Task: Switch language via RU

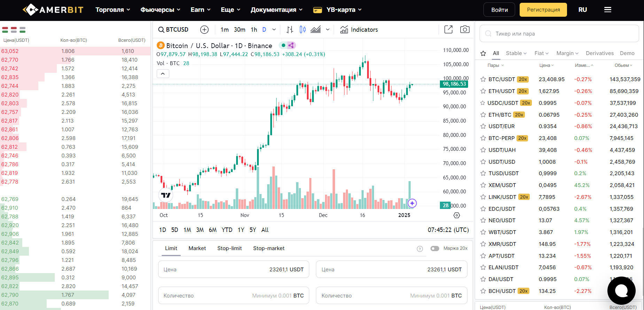Action: [x=583, y=10]
